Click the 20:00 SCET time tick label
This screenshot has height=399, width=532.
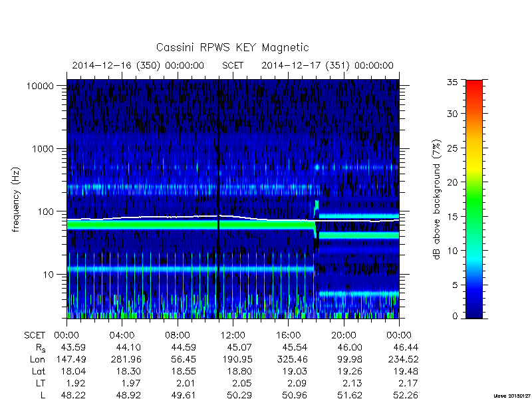[x=344, y=336]
